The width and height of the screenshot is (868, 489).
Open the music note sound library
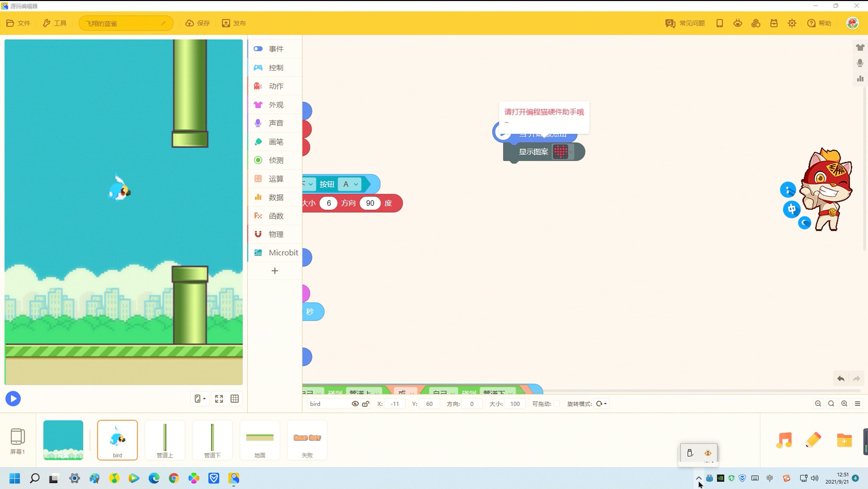coord(784,440)
